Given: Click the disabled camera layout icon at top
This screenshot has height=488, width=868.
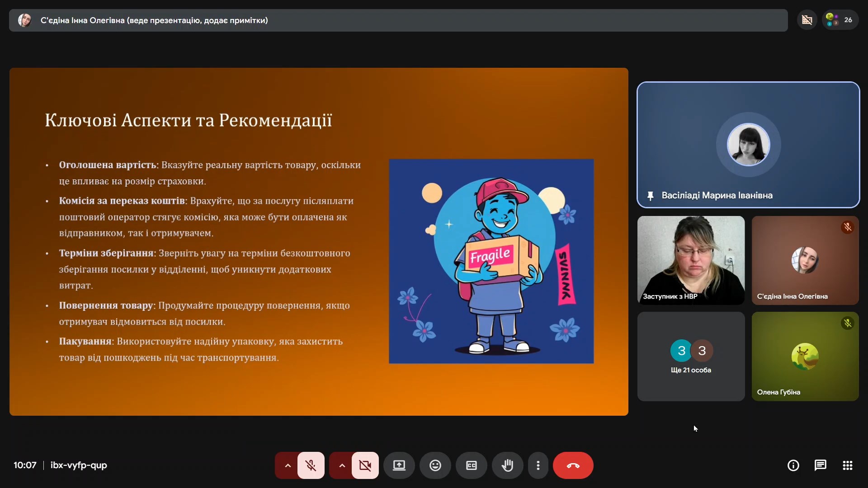Looking at the screenshot, I should [807, 20].
